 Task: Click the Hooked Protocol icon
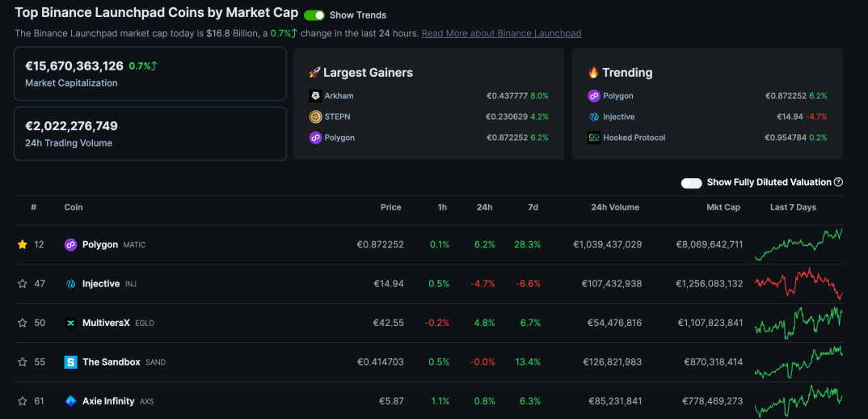coord(594,138)
